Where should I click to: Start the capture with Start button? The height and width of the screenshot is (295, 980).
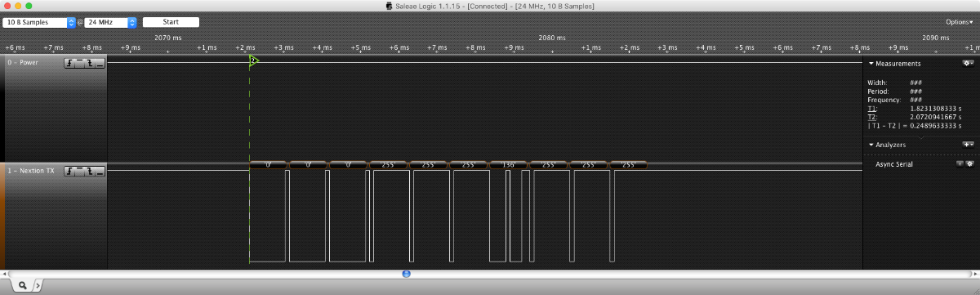tap(171, 22)
